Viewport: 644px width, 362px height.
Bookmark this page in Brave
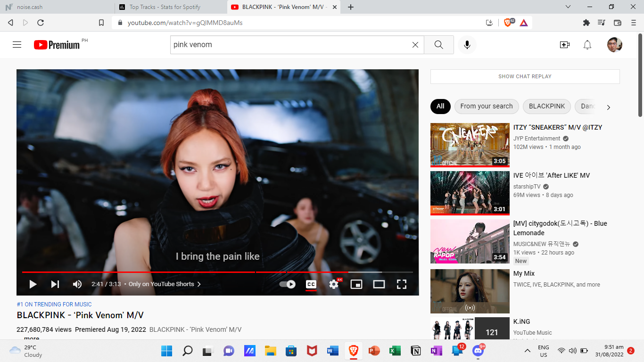tap(101, 23)
